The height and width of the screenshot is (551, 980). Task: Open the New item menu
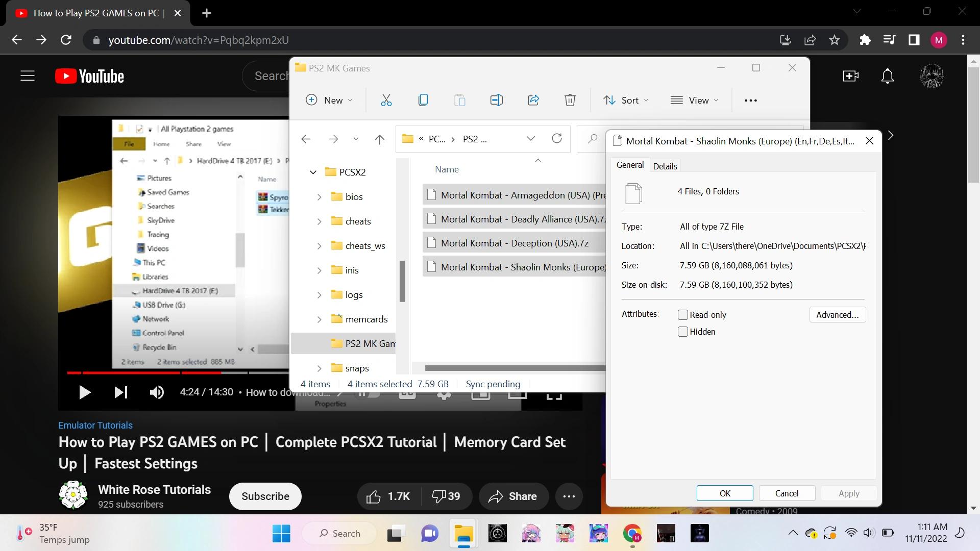pos(329,101)
